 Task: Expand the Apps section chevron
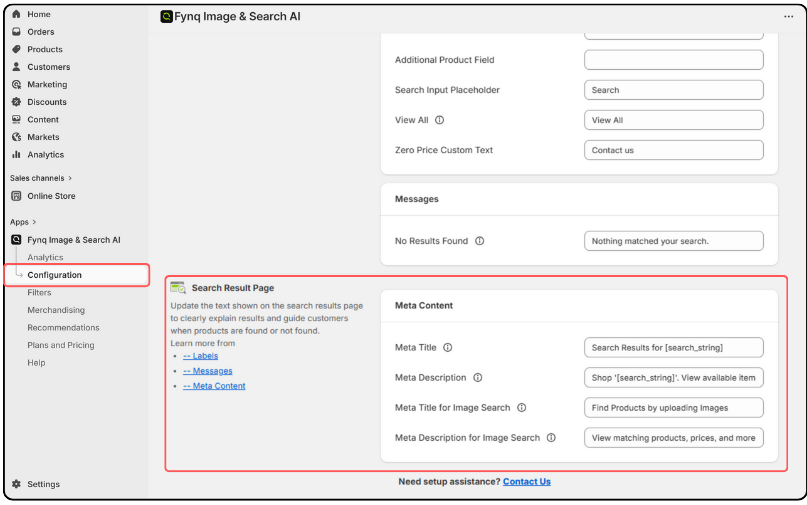(34, 222)
